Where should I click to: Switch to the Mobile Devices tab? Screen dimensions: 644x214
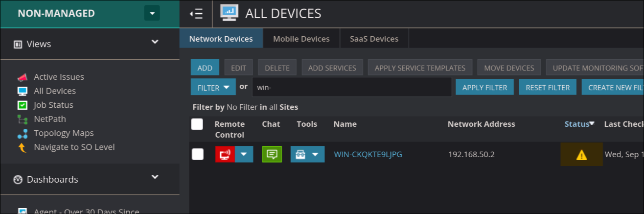pyautogui.click(x=301, y=39)
